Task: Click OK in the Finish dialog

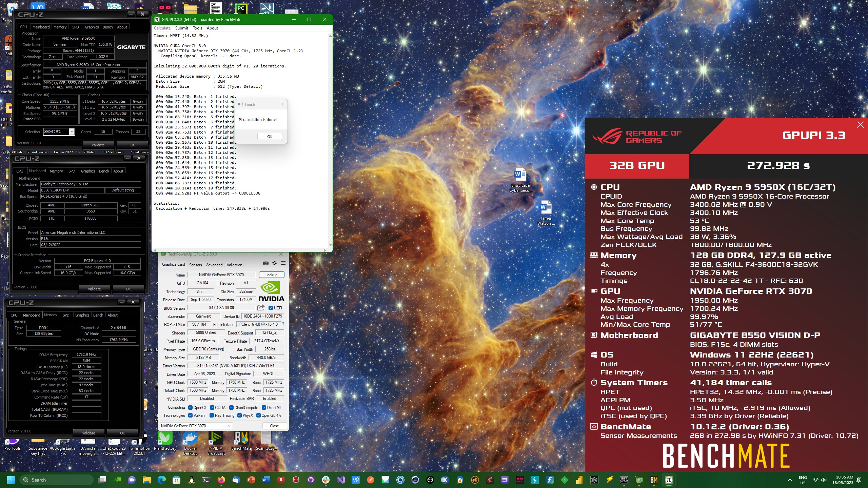Action: 270,137
